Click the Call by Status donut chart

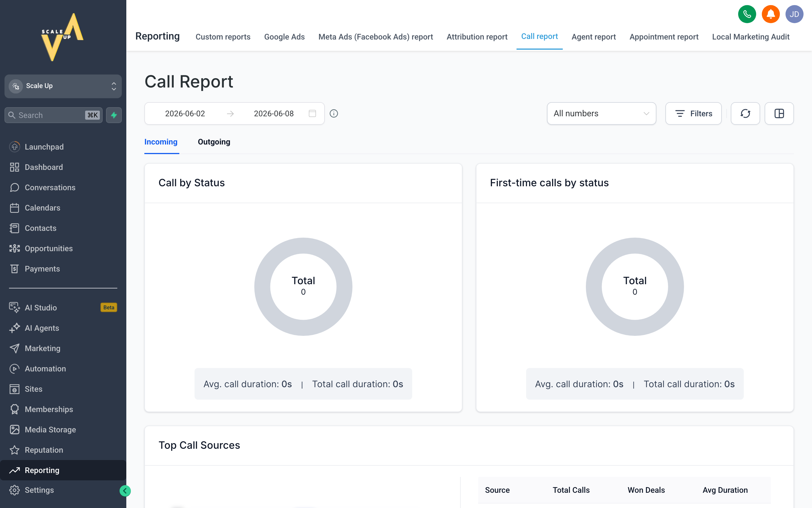303,286
